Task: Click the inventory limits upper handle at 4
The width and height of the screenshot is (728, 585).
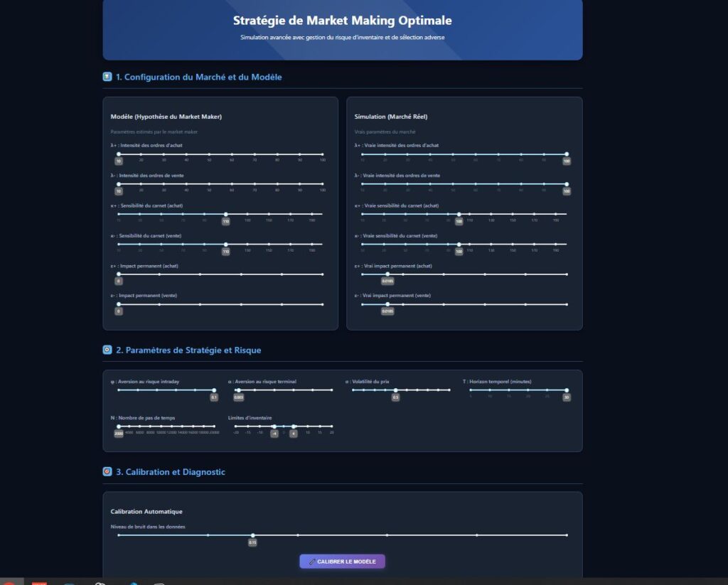Action: [x=293, y=426]
